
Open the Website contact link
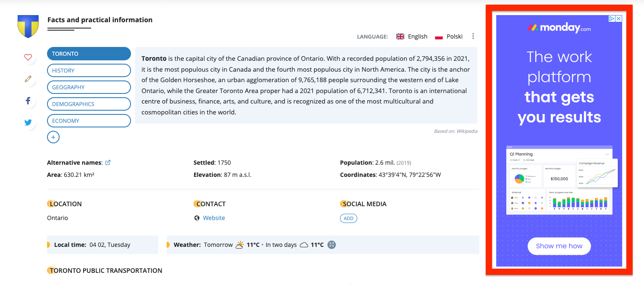click(214, 218)
